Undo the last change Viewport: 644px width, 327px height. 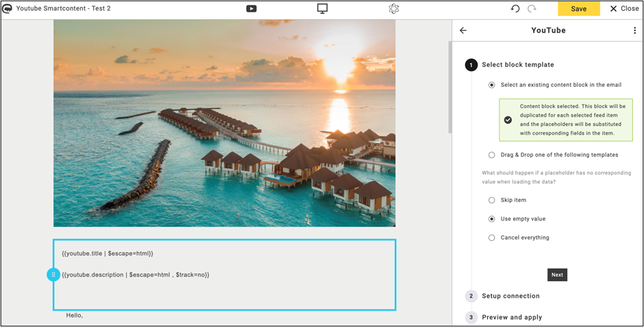pyautogui.click(x=515, y=9)
